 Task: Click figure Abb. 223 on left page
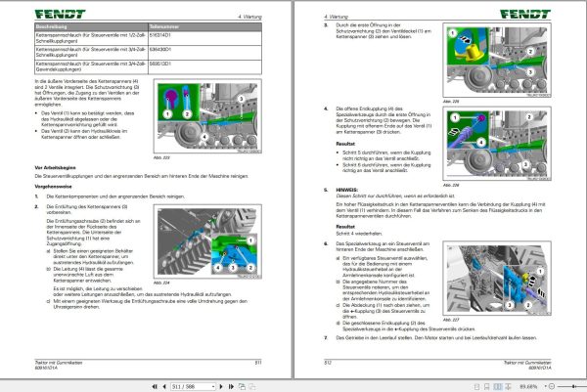click(x=207, y=116)
